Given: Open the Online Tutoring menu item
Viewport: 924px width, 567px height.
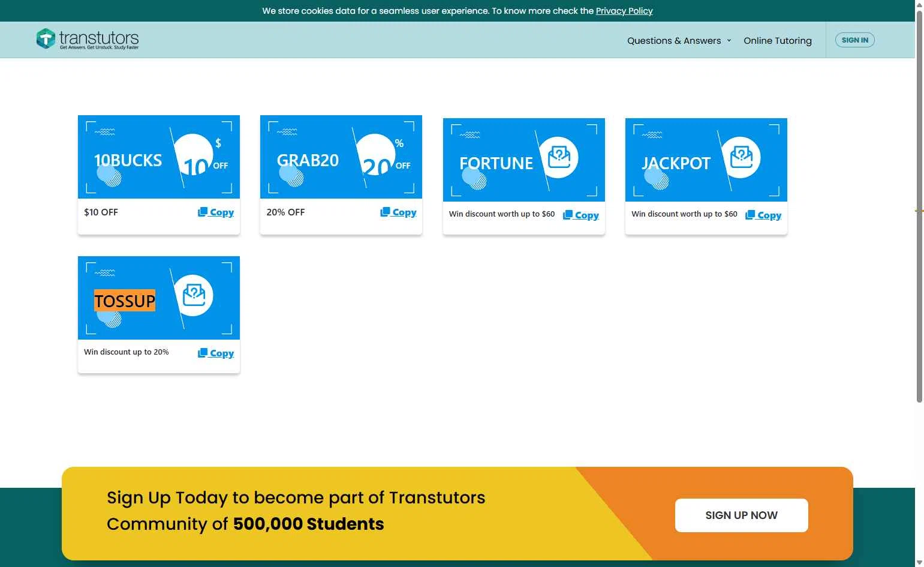Looking at the screenshot, I should click(x=778, y=41).
